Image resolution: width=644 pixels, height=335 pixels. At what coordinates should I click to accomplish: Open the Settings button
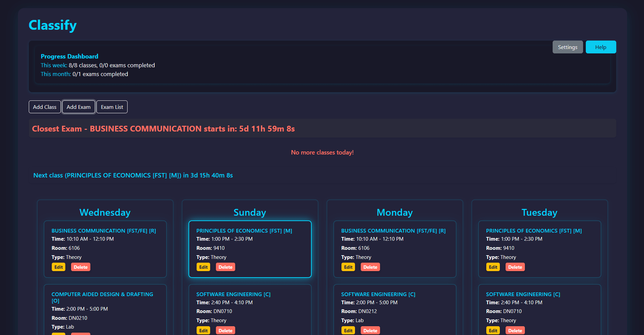click(x=568, y=47)
